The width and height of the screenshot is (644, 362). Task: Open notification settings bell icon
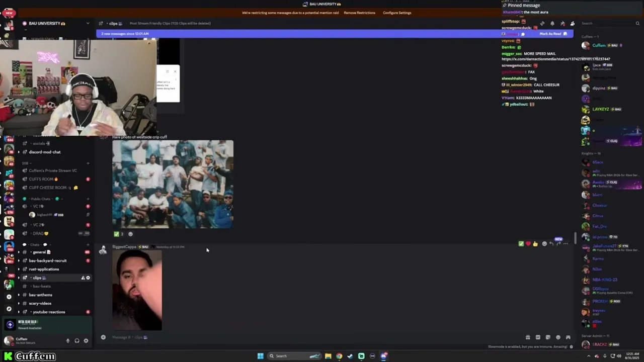click(552, 24)
